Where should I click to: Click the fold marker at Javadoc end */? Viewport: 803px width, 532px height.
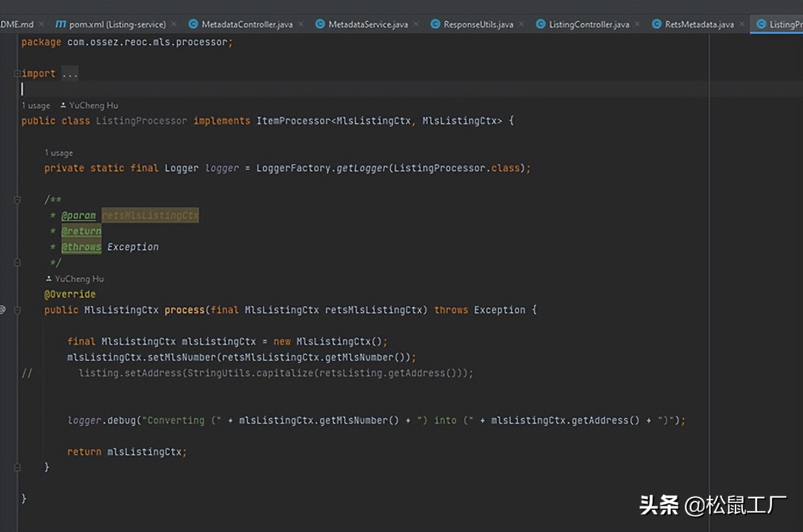[x=17, y=263]
